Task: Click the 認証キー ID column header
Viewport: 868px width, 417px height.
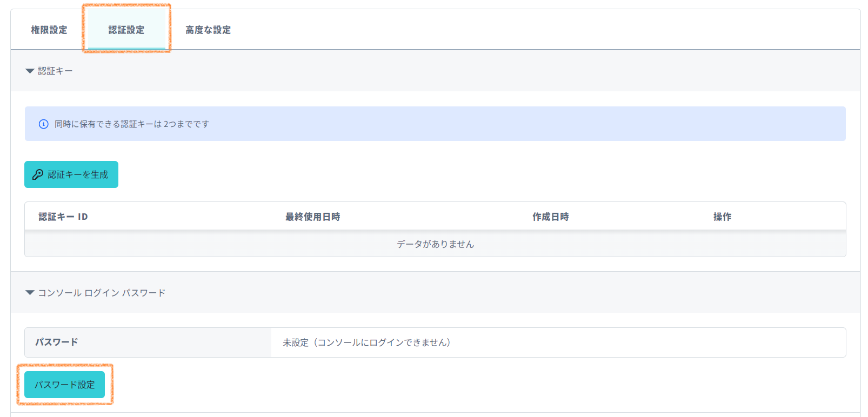Action: (63, 217)
